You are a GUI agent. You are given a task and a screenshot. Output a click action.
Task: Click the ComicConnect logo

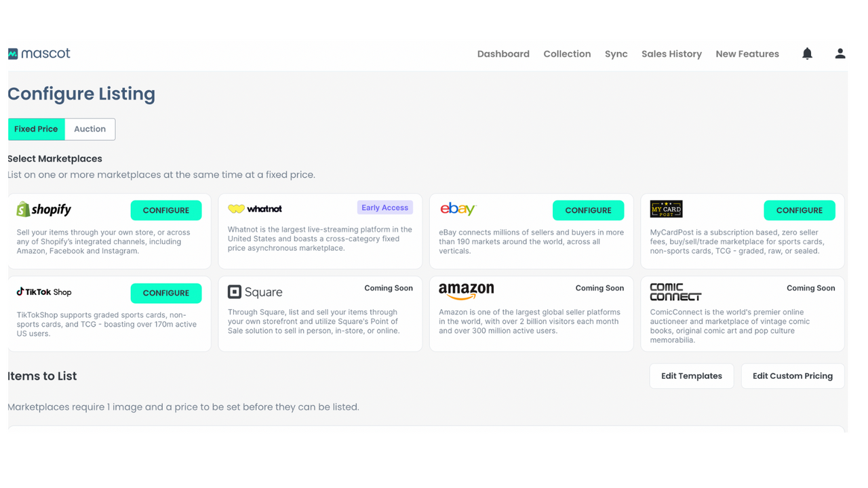[675, 292]
